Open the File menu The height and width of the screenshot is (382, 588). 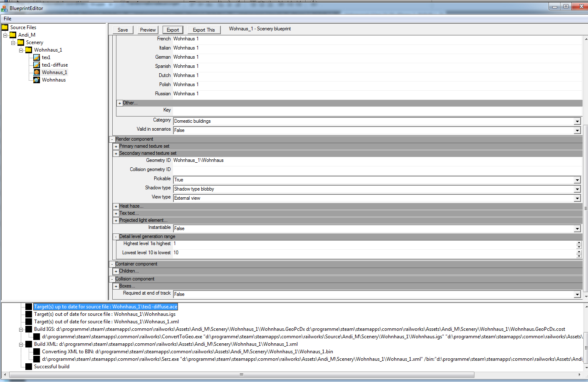pyautogui.click(x=7, y=19)
